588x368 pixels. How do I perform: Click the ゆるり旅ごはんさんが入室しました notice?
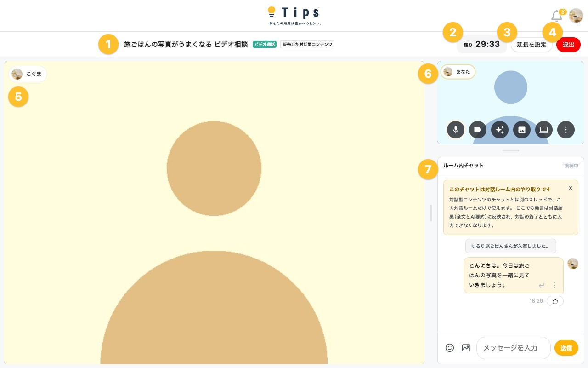point(511,246)
